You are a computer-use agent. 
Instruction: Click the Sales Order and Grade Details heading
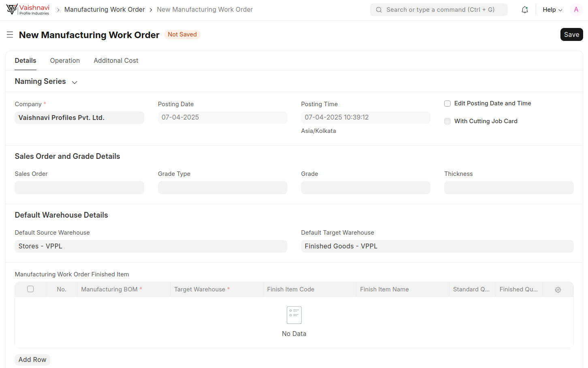pos(67,156)
